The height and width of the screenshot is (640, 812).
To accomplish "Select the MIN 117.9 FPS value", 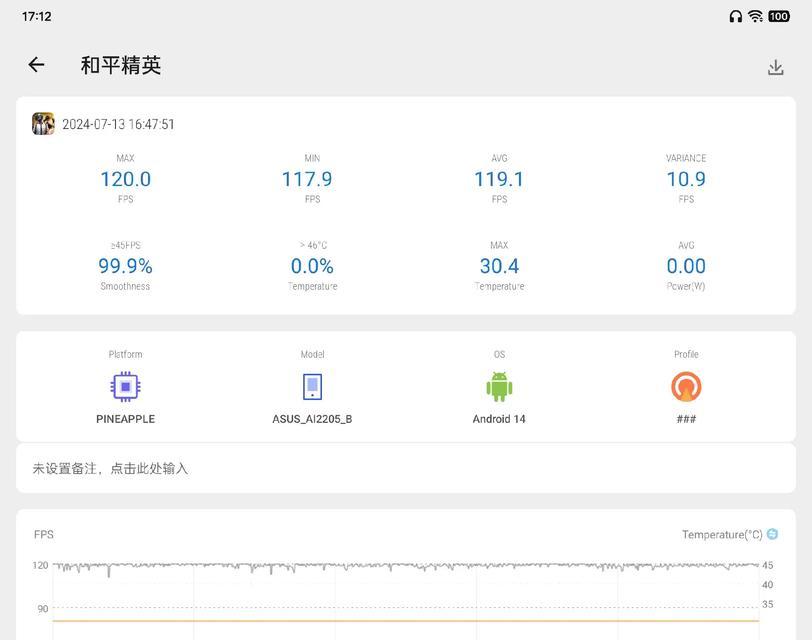I will tap(307, 179).
